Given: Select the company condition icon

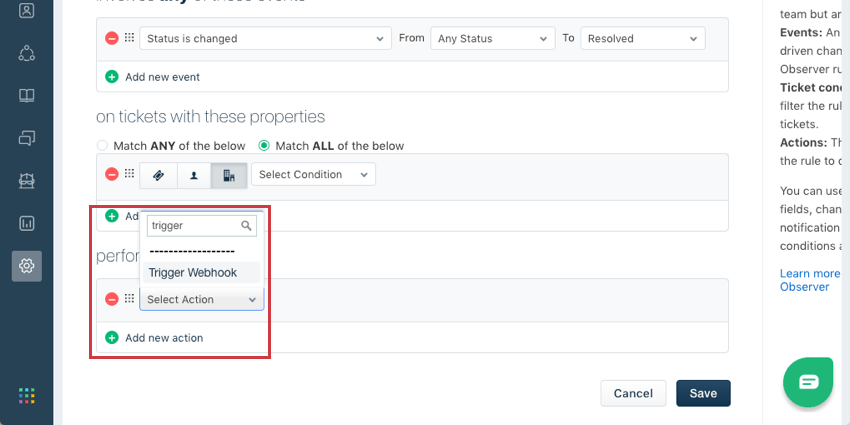Looking at the screenshot, I should [x=229, y=175].
